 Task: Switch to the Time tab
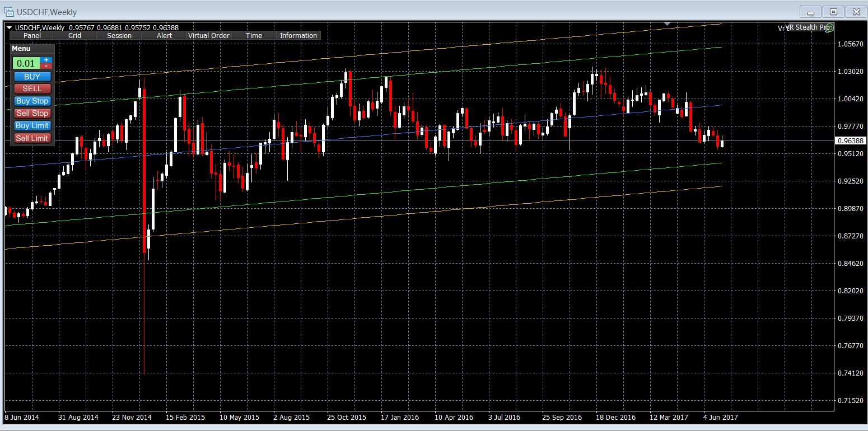click(x=254, y=35)
